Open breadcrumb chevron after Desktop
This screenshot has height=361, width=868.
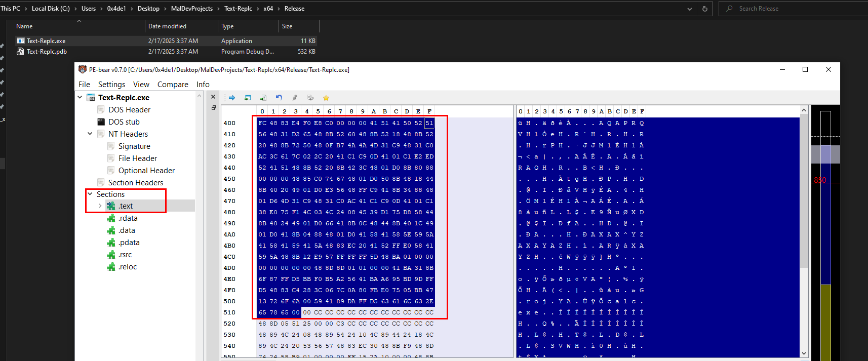[165, 9]
